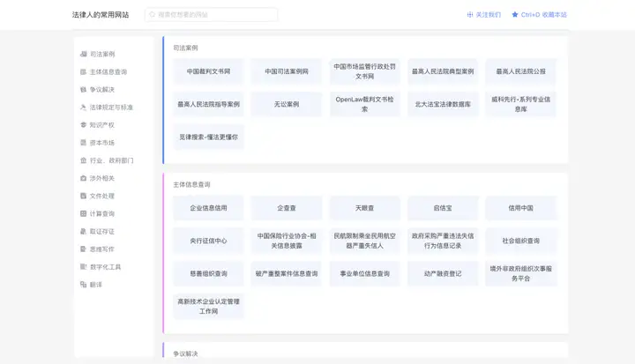Click the 争议解决 sidebar icon
Screen dimensions: 635x364
pos(84,90)
